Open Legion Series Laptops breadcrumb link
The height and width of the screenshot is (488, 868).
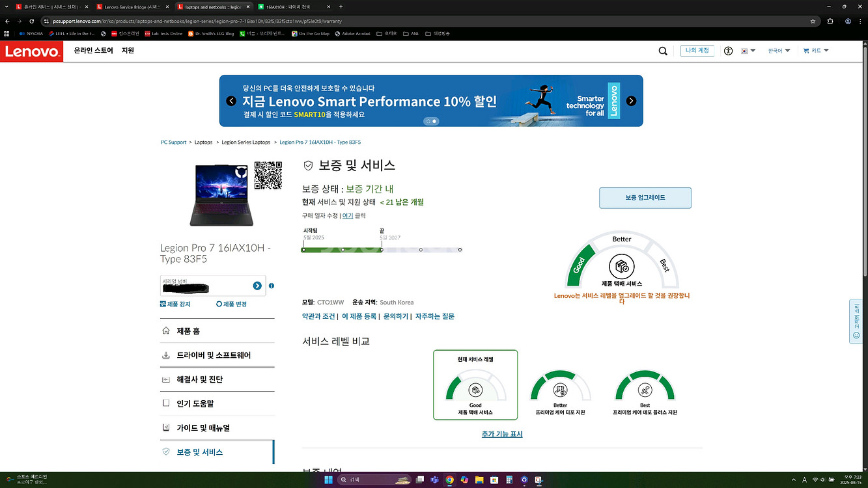pos(245,142)
